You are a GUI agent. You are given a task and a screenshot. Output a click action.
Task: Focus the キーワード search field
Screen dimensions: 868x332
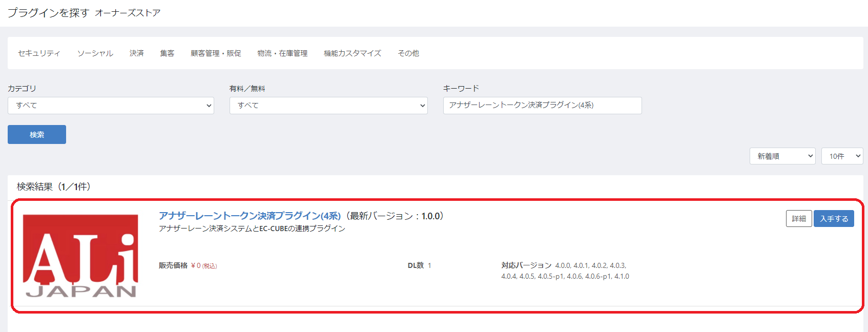[x=542, y=106]
